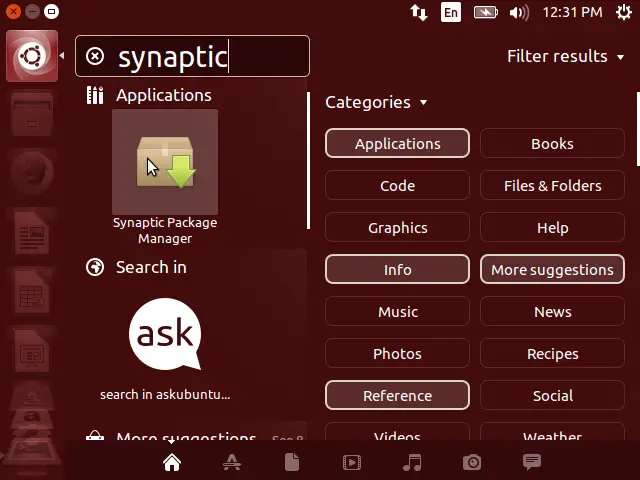Open the Videos lens at the bottom
Screen dimensions: 640x480
(x=352, y=462)
